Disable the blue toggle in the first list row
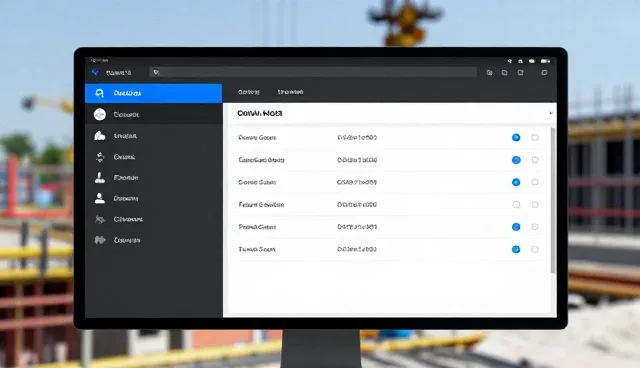 [x=516, y=137]
